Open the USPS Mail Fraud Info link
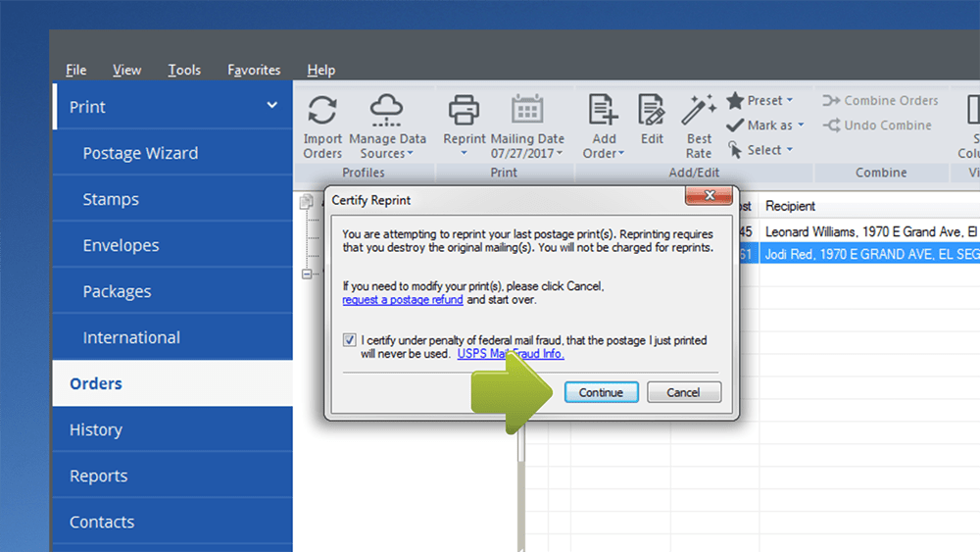 [x=510, y=354]
